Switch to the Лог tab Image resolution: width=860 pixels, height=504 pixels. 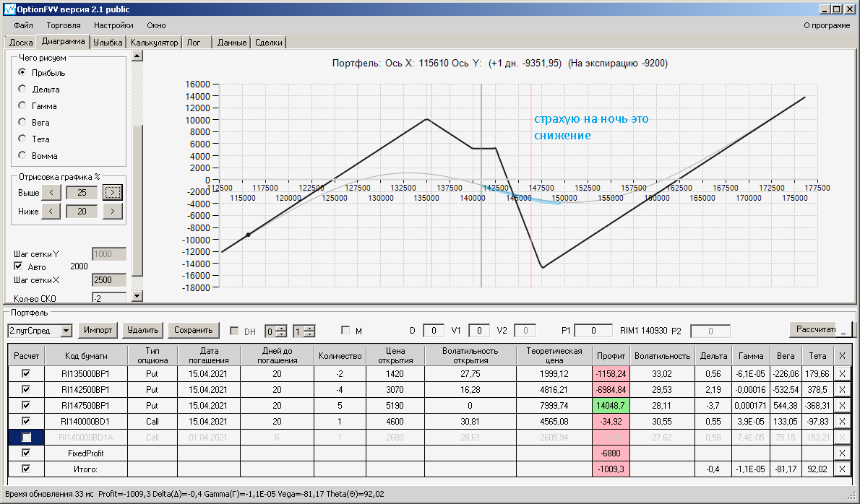click(x=196, y=42)
